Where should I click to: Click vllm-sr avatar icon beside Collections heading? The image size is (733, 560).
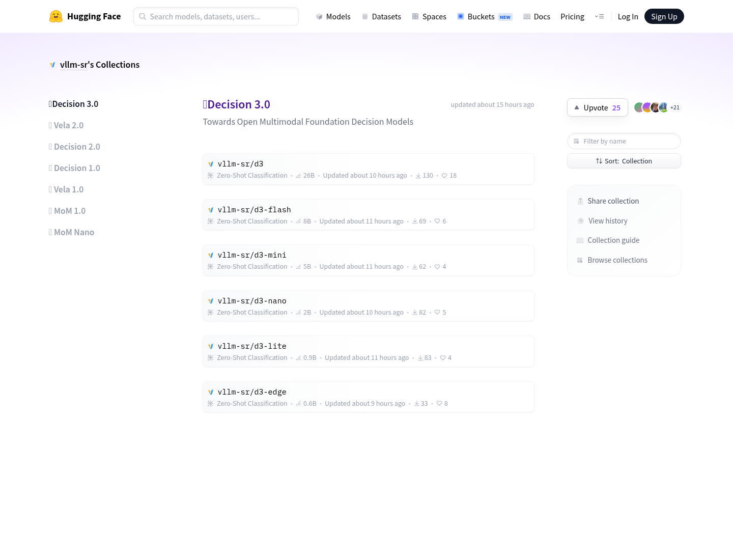(52, 65)
